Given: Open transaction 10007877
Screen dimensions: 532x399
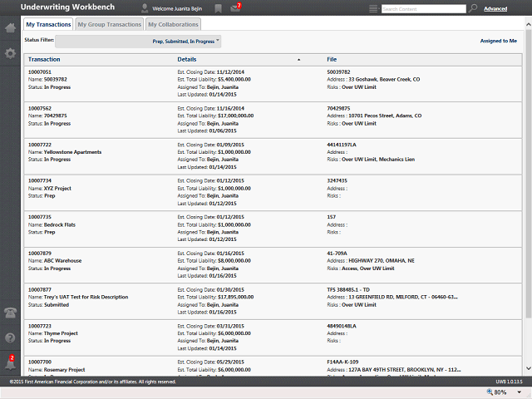Looking at the screenshot, I should pos(40,290).
